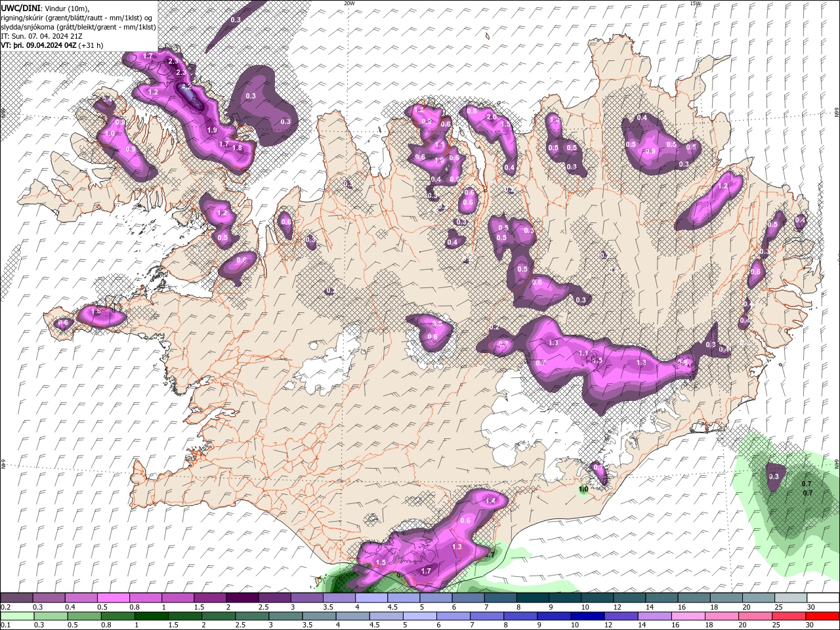Screen dimensions: 840x630
Task: Click the '15W' longitude label at top
Action: pos(695,3)
